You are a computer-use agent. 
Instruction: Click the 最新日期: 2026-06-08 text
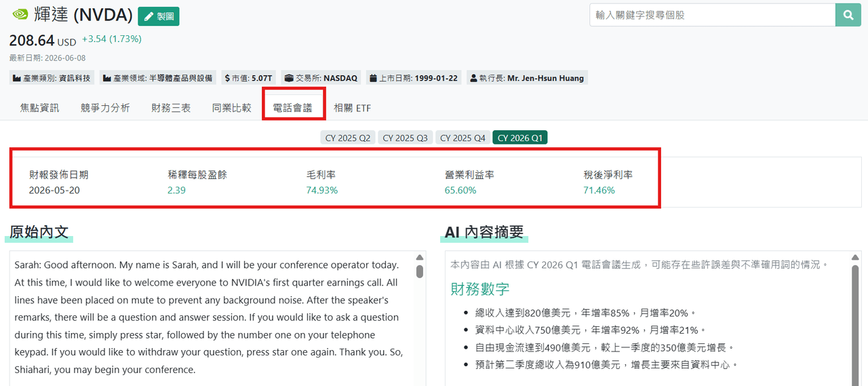pyautogui.click(x=47, y=58)
